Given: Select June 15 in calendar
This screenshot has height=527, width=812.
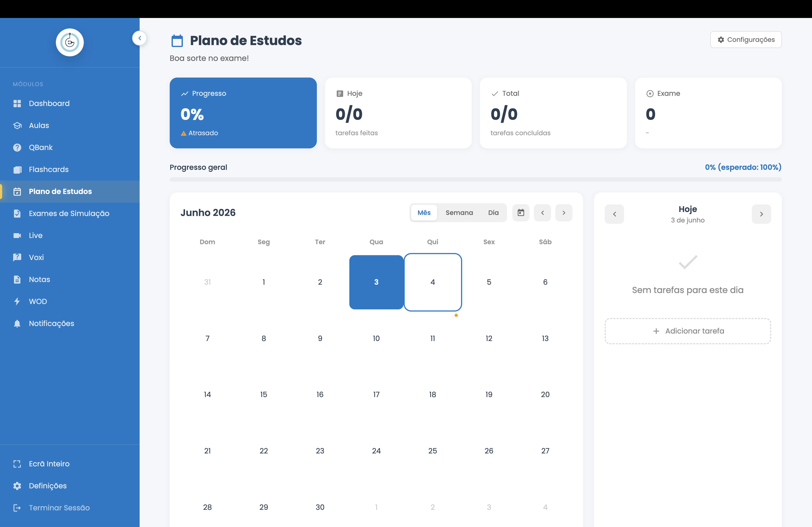Looking at the screenshot, I should point(263,394).
